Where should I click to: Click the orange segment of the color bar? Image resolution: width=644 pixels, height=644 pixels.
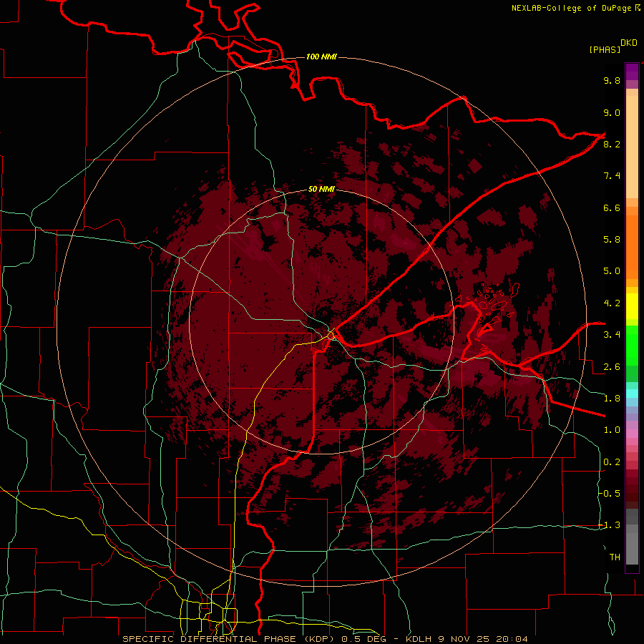(x=632, y=246)
